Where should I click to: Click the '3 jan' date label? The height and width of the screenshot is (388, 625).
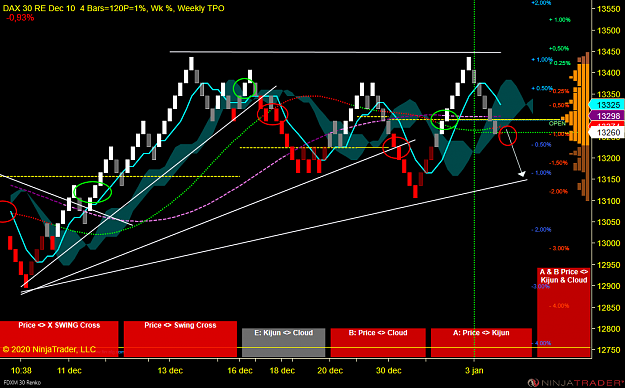click(474, 370)
